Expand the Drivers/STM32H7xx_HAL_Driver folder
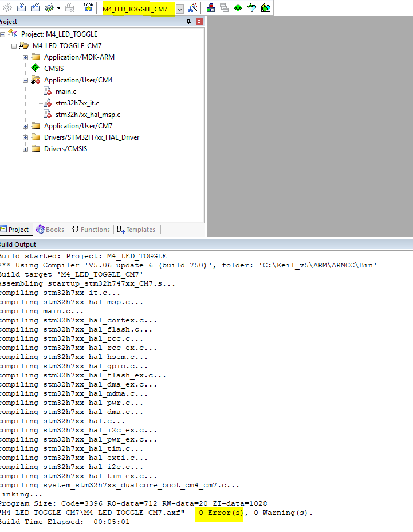Image resolution: width=413 pixels, height=532 pixels. (25, 138)
